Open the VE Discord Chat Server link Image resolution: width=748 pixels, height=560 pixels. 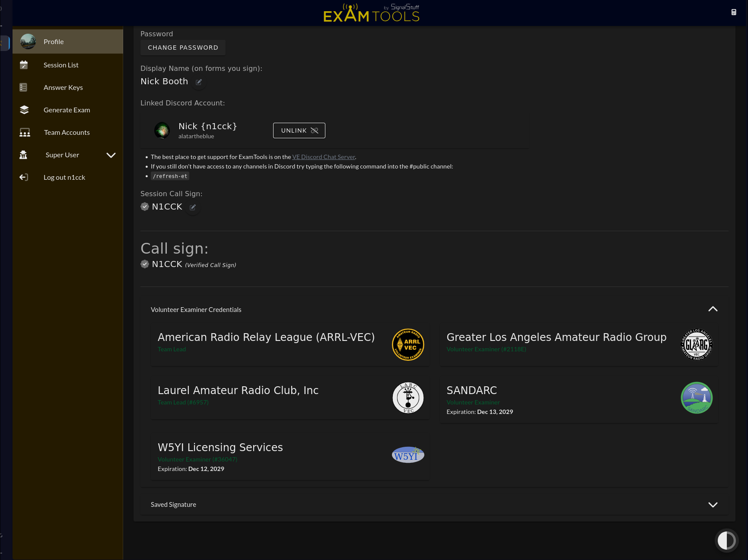tap(324, 157)
